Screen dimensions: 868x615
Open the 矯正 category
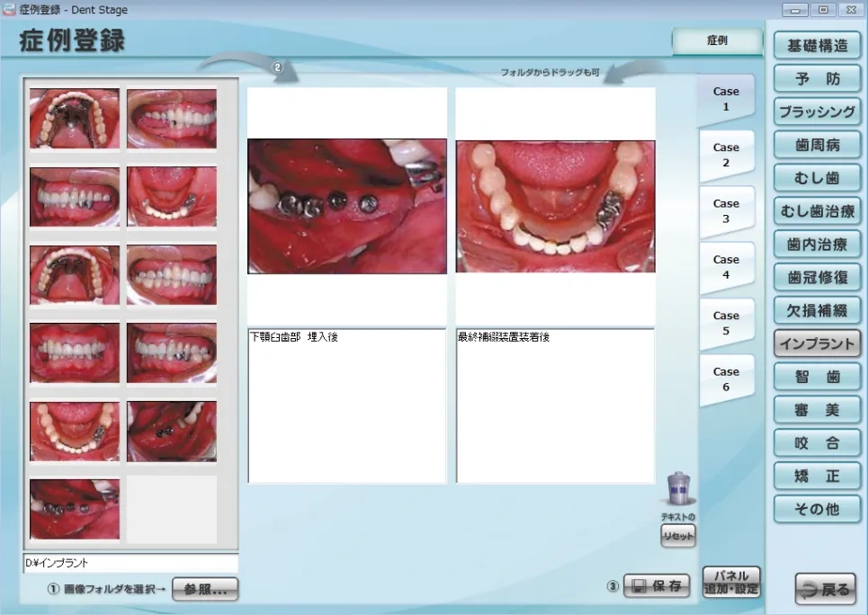[x=817, y=476]
